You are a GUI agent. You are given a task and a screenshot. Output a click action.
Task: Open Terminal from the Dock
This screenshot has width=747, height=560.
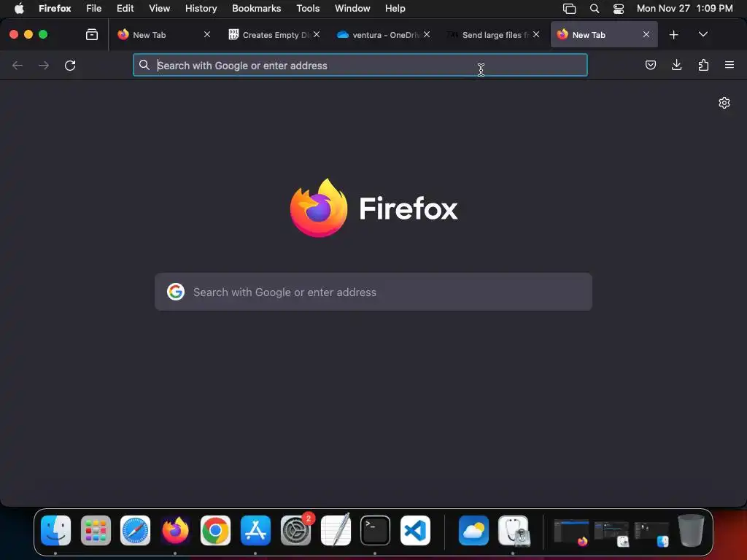(376, 530)
